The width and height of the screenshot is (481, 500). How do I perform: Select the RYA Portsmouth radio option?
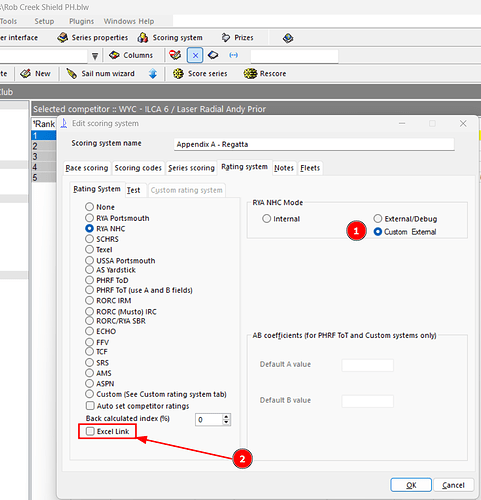pos(89,218)
